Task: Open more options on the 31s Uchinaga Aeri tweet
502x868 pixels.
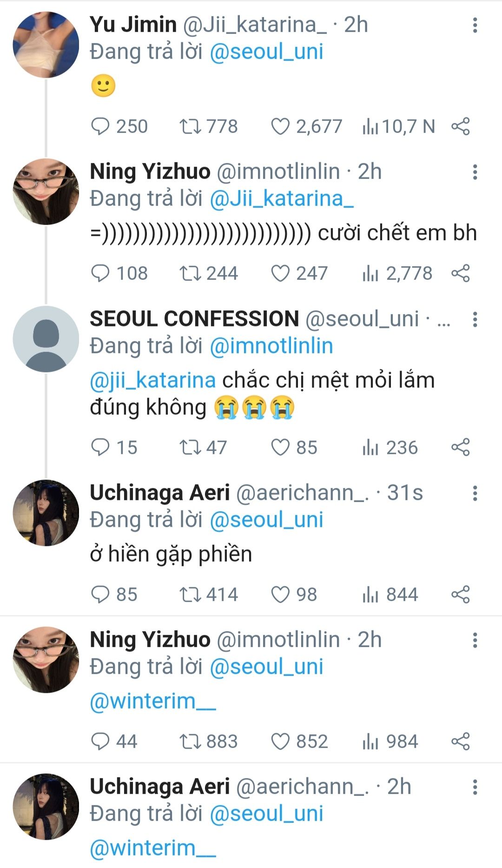Action: pos(475,493)
